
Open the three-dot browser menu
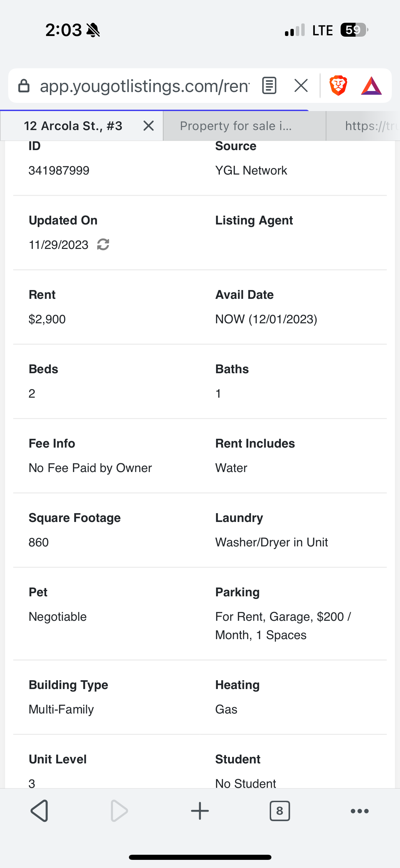point(359,811)
